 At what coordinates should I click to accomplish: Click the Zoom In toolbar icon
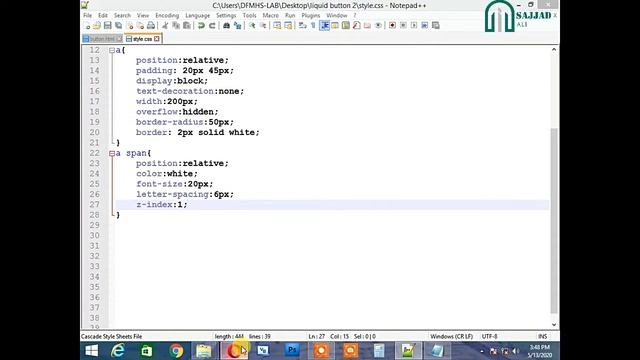[252, 25]
